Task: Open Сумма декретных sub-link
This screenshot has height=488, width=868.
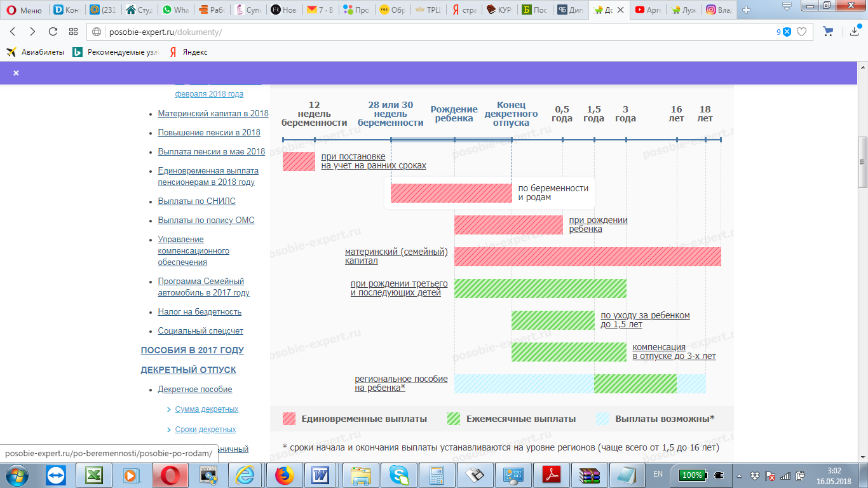Action: click(207, 409)
